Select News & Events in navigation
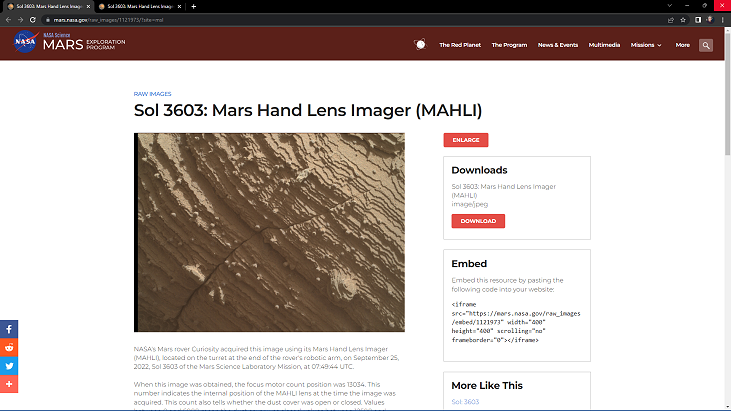 pos(558,45)
